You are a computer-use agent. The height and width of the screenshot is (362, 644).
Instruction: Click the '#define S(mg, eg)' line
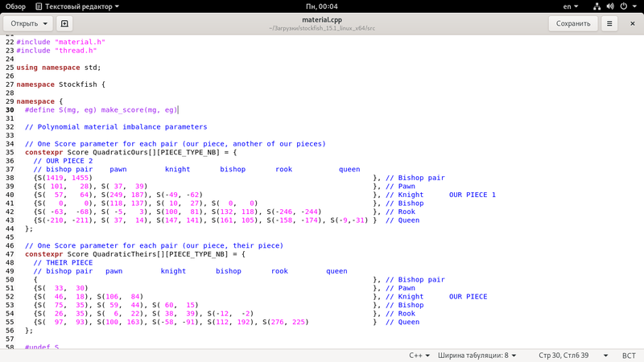click(x=101, y=109)
